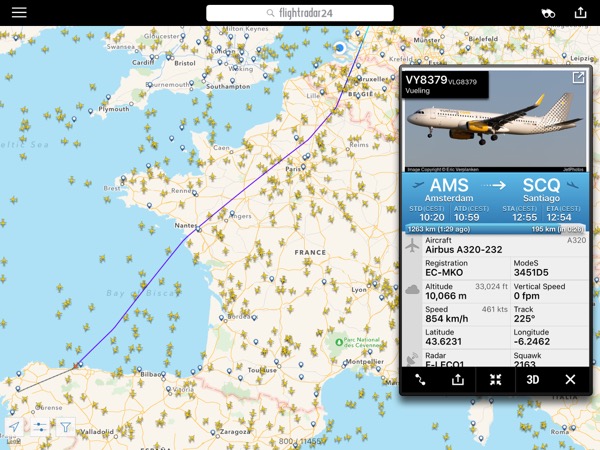This screenshot has width=600, height=450.
Task: Click the flight progress bar
Action: tap(495, 229)
